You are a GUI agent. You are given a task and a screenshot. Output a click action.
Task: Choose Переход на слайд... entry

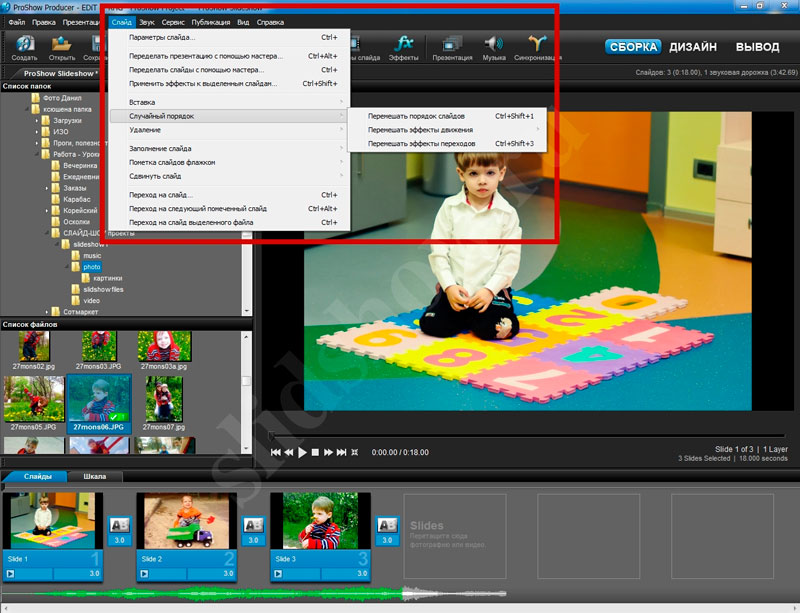(230, 194)
